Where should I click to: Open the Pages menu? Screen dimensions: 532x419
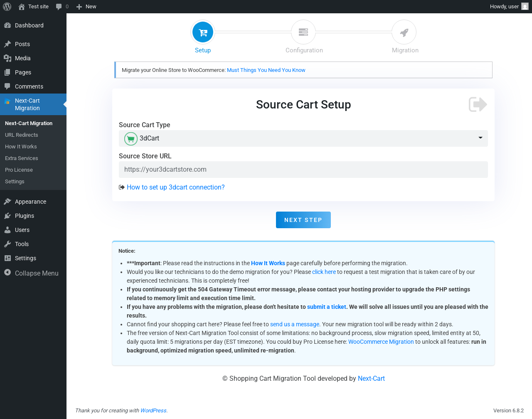pyautogui.click(x=33, y=72)
